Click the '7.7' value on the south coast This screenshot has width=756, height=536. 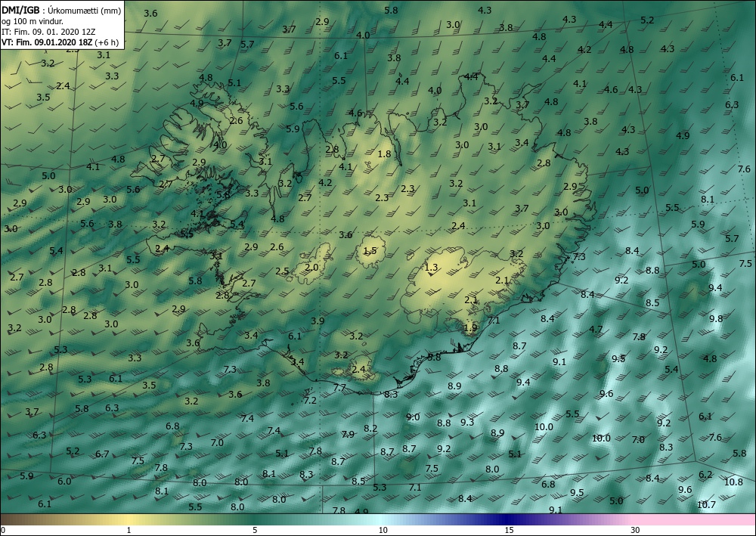point(339,388)
